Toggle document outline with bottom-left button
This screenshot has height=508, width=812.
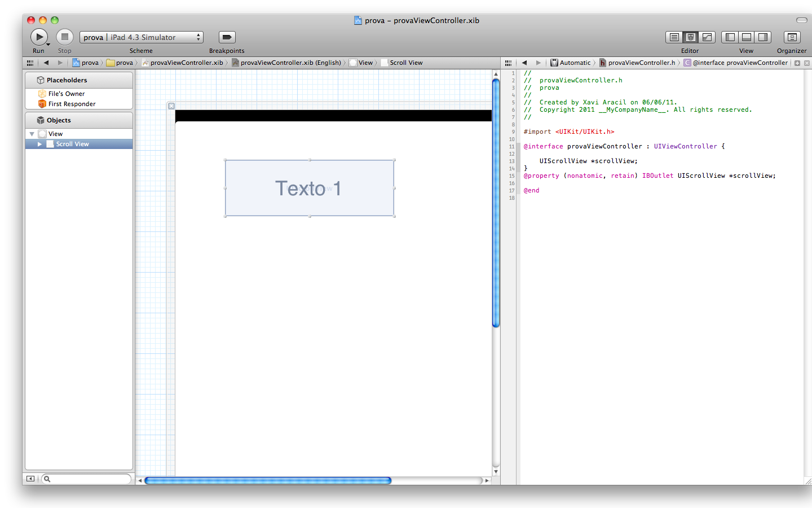click(30, 479)
